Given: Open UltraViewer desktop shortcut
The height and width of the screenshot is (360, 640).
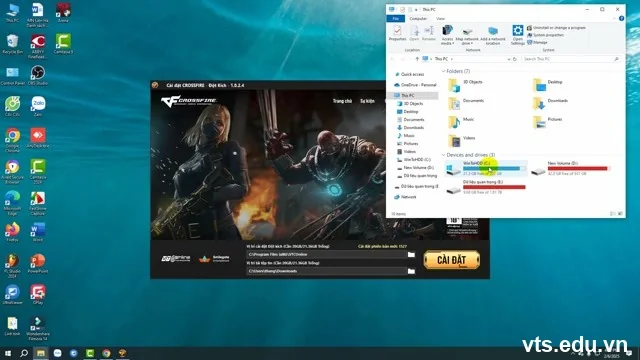Looking at the screenshot, I should point(13,295).
